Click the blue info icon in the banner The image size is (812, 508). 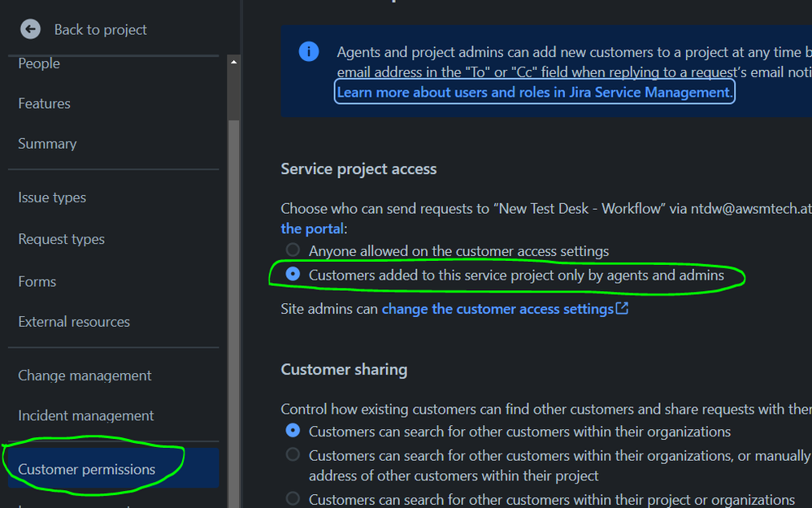tap(309, 51)
